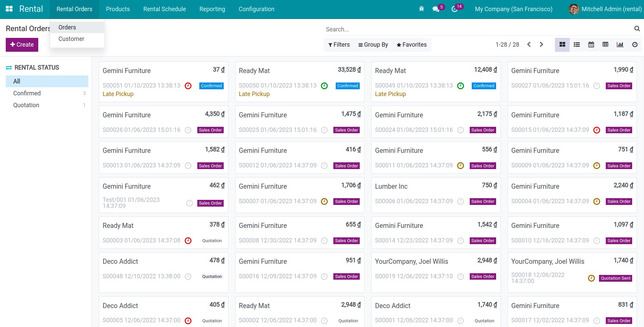
Task: Open the conversations chat icon
Action: point(436,9)
